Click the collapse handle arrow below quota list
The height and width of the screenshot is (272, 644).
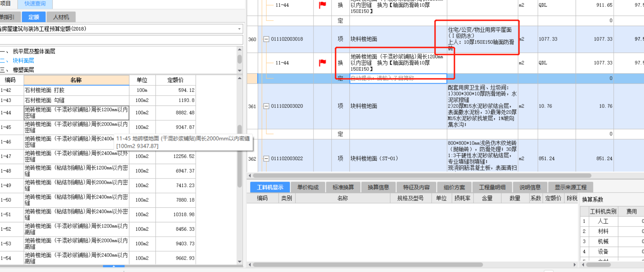[x=114, y=266]
